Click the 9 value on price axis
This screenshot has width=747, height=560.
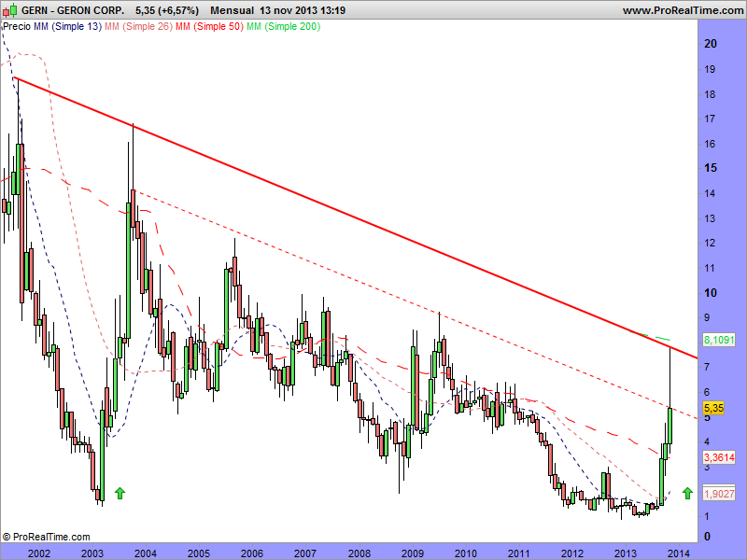pos(707,317)
